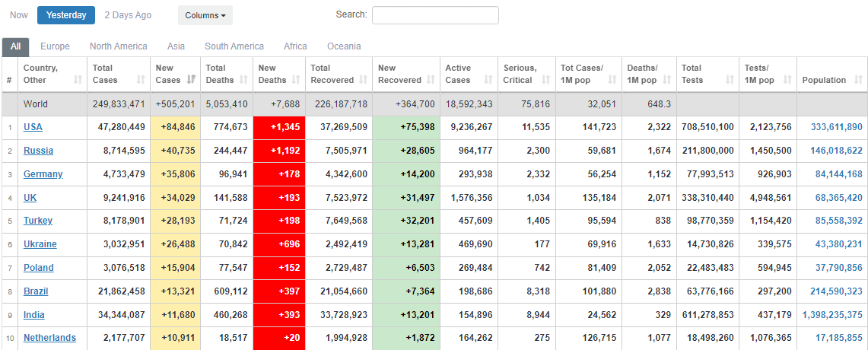
Task: Sort table by Total Cases arrow icon
Action: click(x=141, y=80)
